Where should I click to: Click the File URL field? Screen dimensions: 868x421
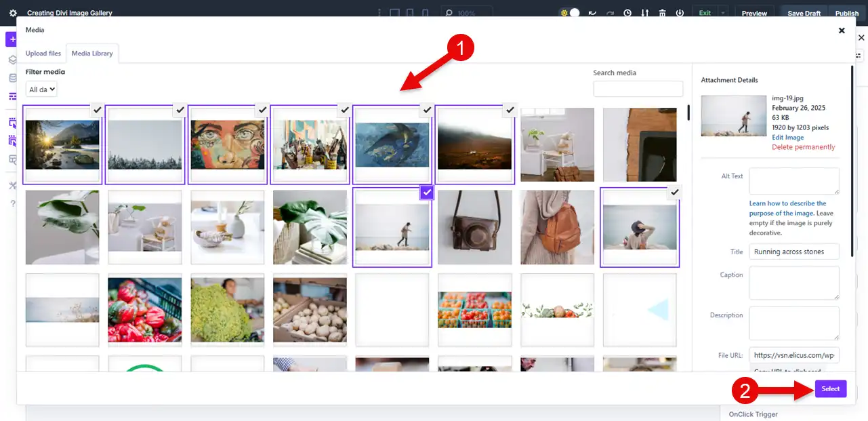(x=794, y=355)
